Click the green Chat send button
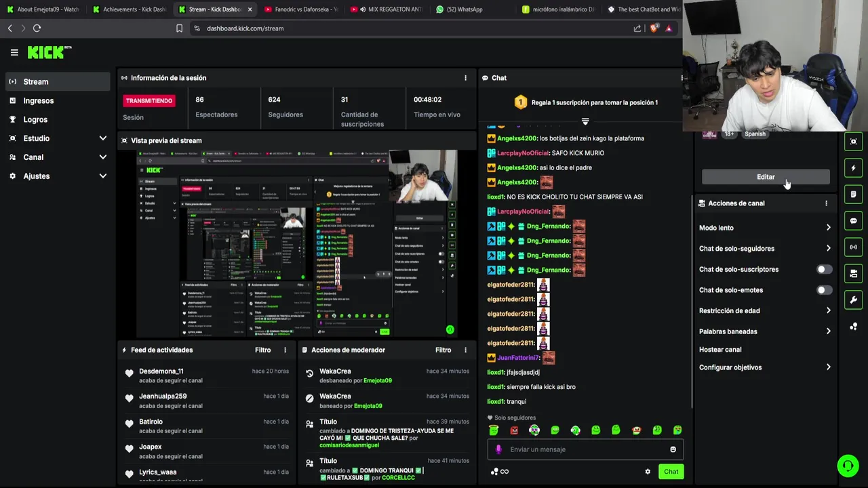 click(671, 472)
